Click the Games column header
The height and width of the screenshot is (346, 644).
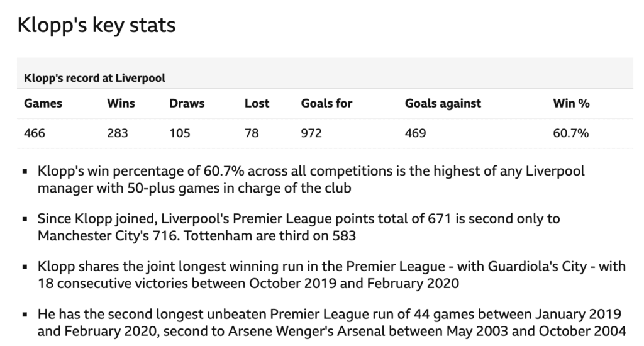(43, 103)
